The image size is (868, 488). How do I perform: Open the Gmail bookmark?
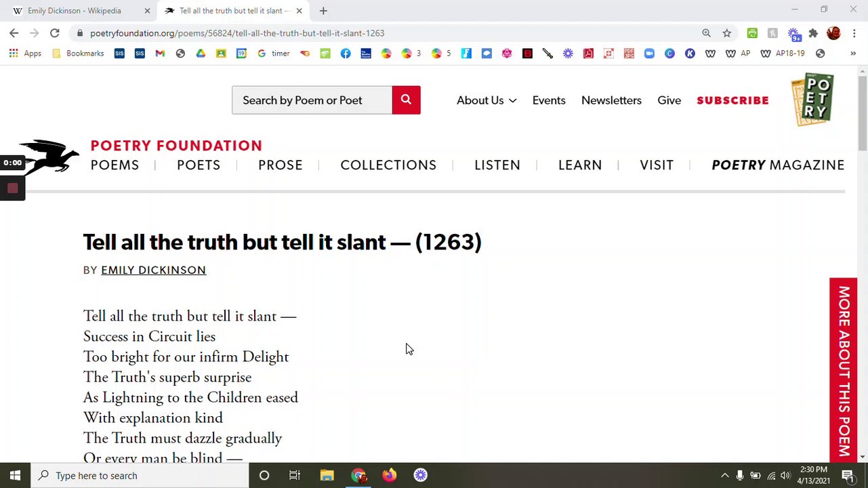pos(160,54)
